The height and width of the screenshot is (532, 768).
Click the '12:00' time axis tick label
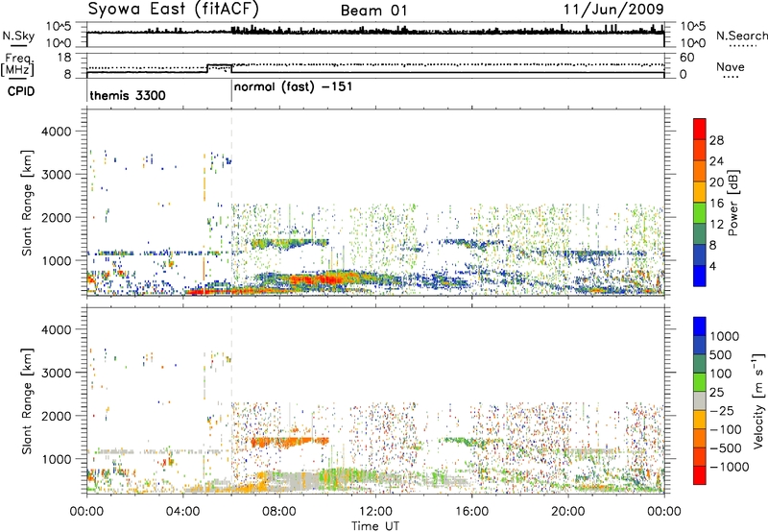[x=375, y=512]
